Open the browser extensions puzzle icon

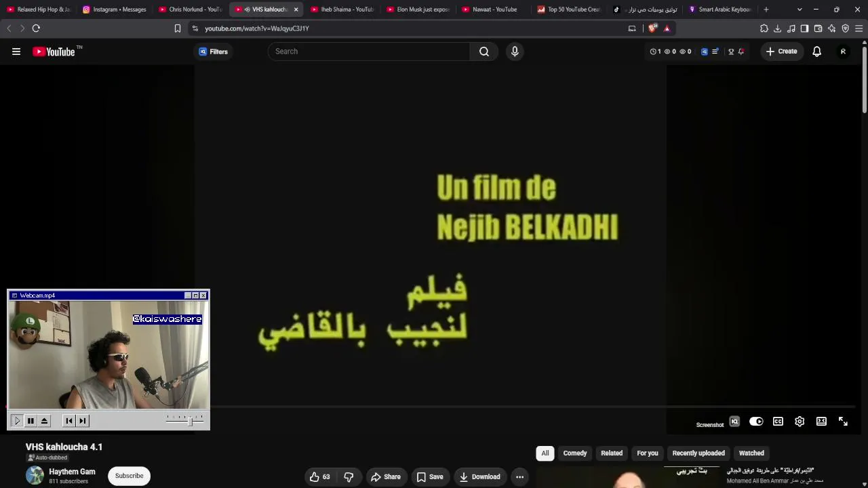point(764,28)
